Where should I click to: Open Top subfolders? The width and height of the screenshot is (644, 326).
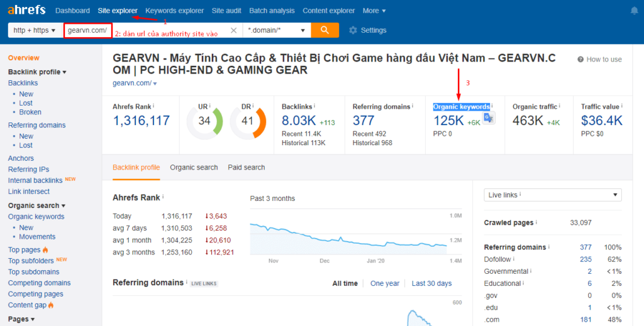[x=31, y=261]
